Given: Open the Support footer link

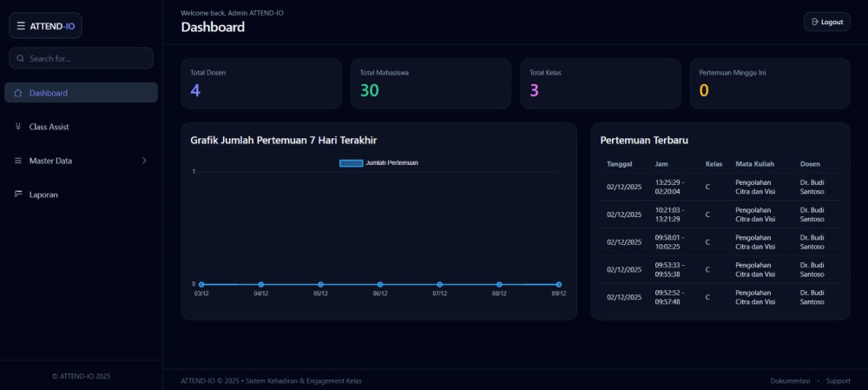Looking at the screenshot, I should click(838, 380).
